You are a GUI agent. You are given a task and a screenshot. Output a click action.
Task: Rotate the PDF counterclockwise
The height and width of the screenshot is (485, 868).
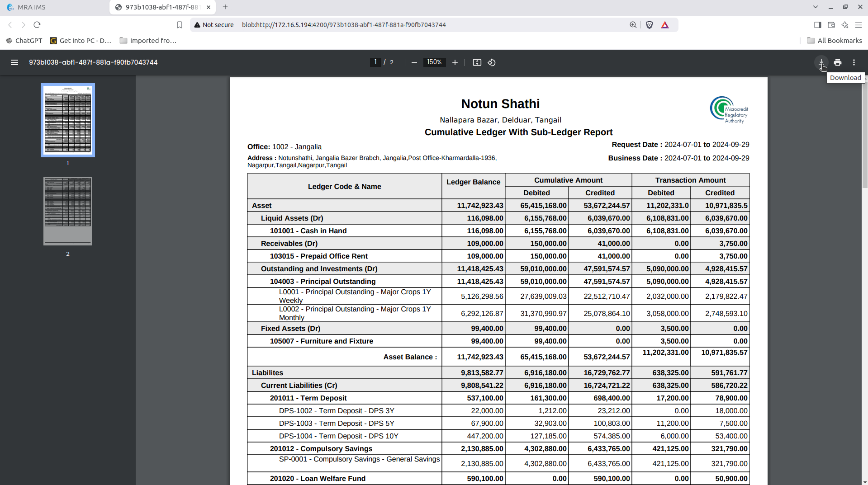click(492, 62)
